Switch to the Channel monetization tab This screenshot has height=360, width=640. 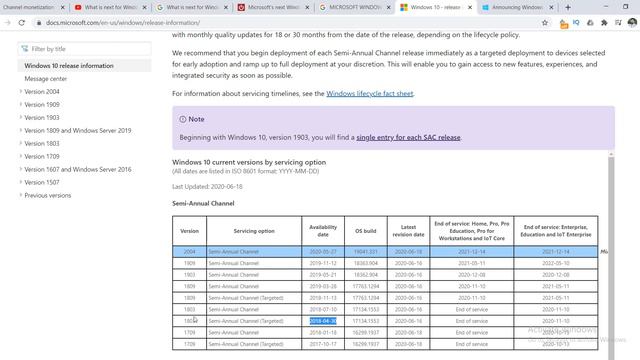coord(29,7)
